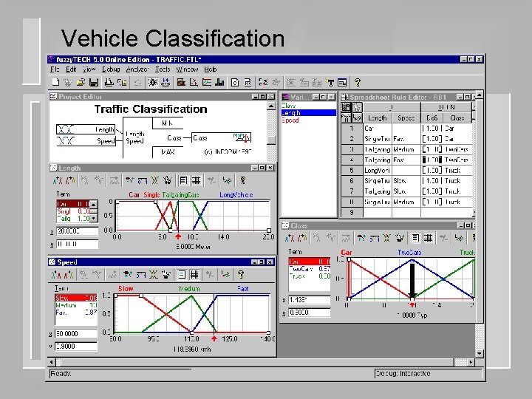Toggle DoS value of rule row 6
This screenshot has width=532, height=399.
pos(432,181)
